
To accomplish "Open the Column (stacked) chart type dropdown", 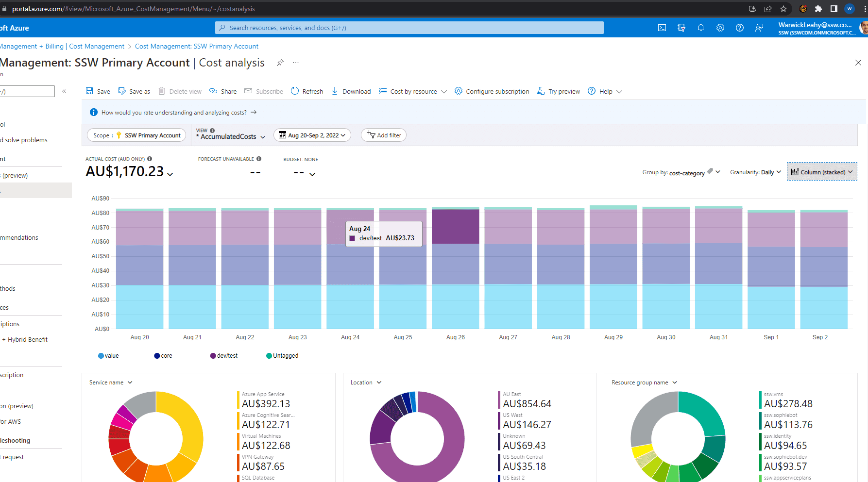I will [822, 172].
